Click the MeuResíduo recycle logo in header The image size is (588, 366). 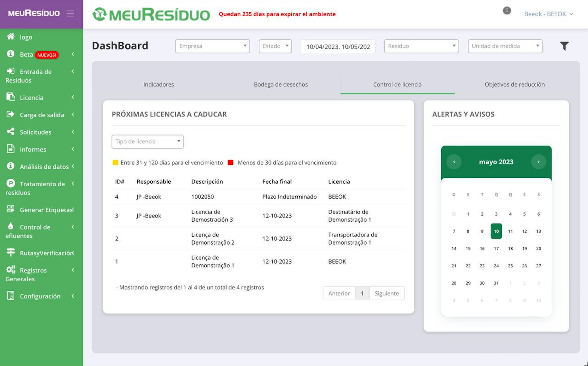coord(151,14)
